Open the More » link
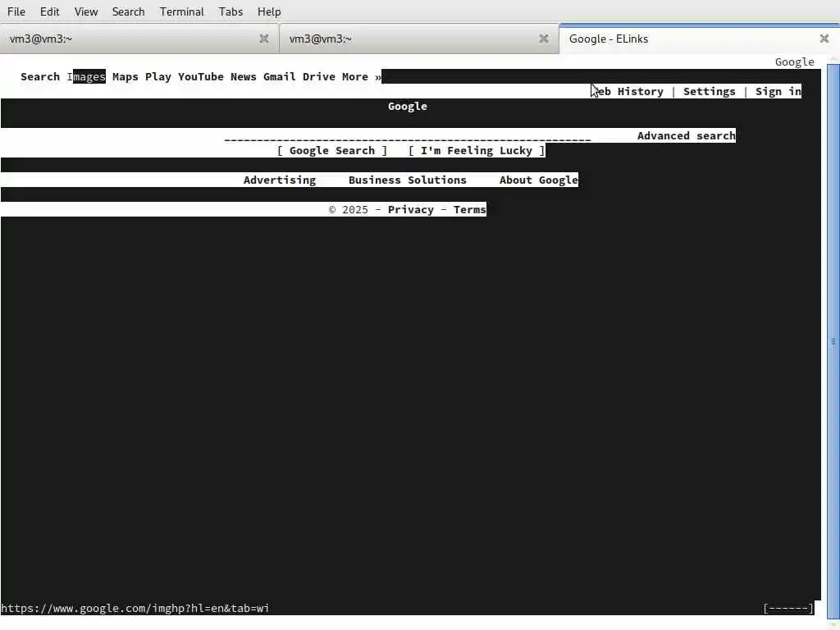Viewport: 840px width, 630px height. tap(362, 76)
